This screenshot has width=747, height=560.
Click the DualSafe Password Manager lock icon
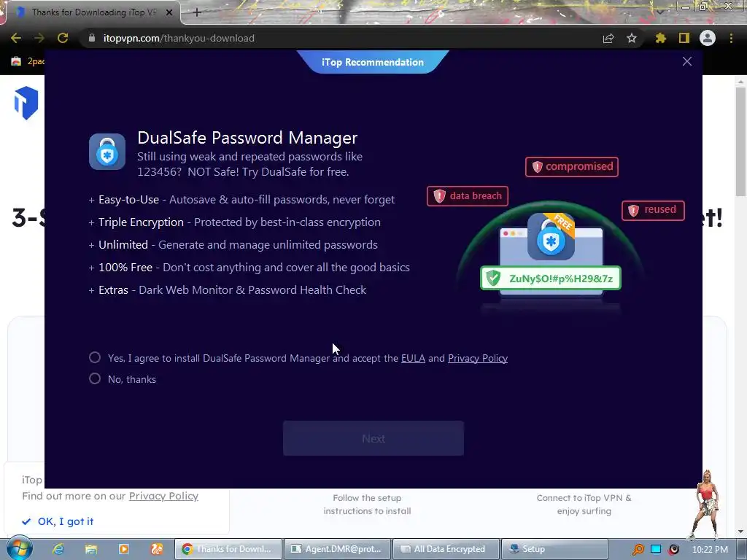[x=107, y=152]
